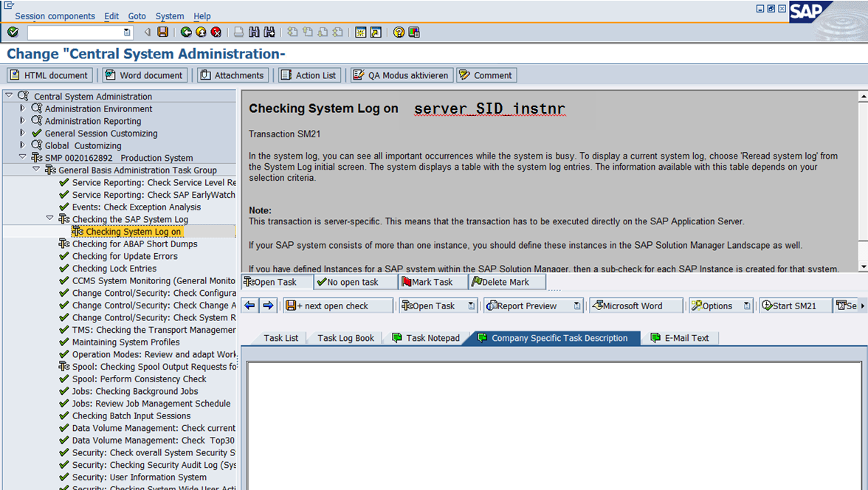The width and height of the screenshot is (868, 490).
Task: Click the blue previous-check left arrow
Action: click(x=249, y=306)
